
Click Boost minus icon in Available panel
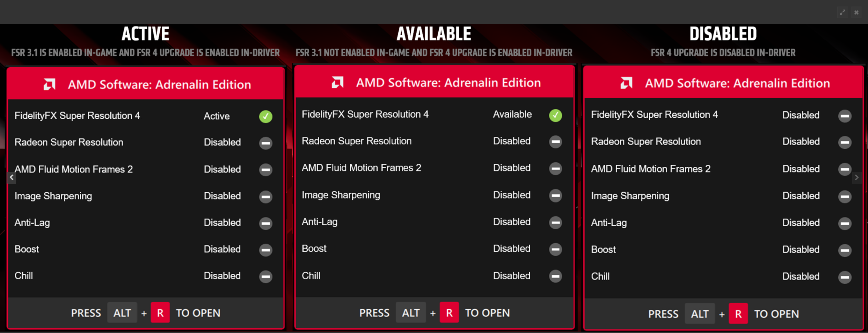tap(555, 249)
